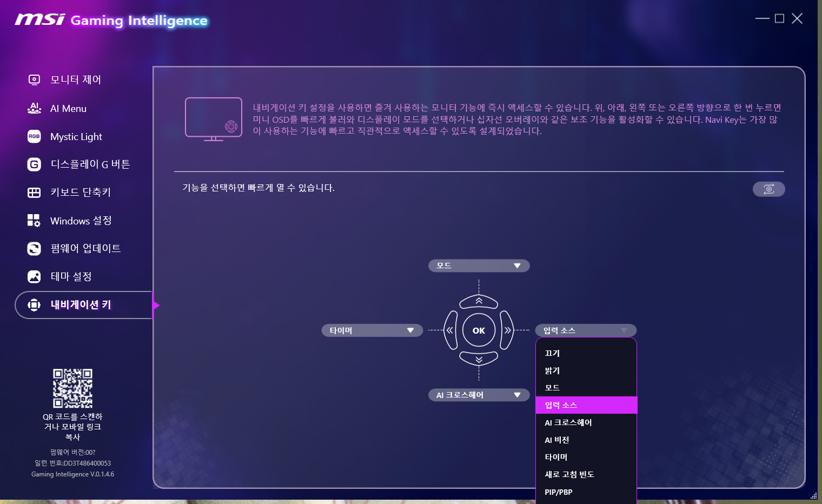Open 테마 설정 page
Viewport: 822px width, 504px height.
coord(71,277)
